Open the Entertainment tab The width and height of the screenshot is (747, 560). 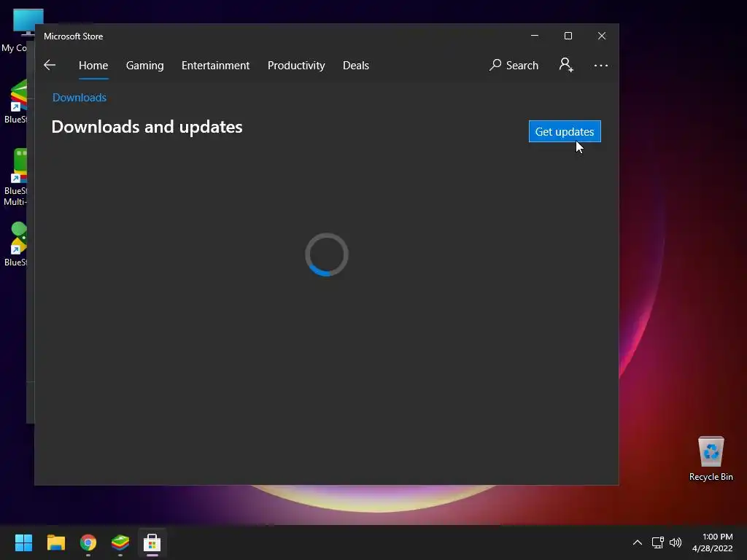[x=215, y=65]
